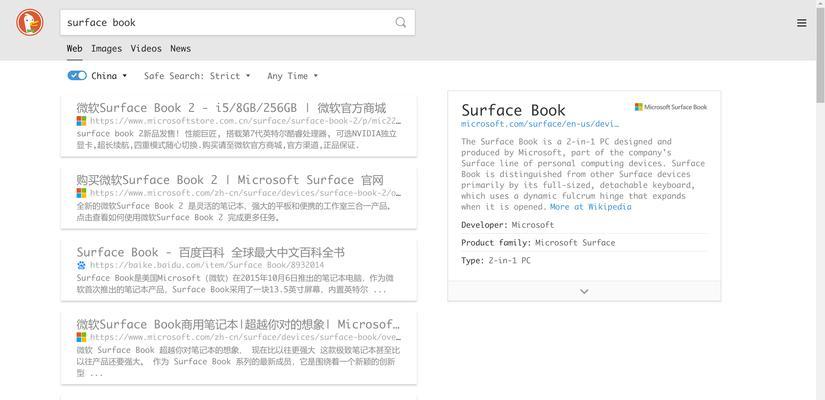Click Microsoft favicon beside surface-book-2/o… URL
The width and height of the screenshot is (825, 400).
pos(81,193)
